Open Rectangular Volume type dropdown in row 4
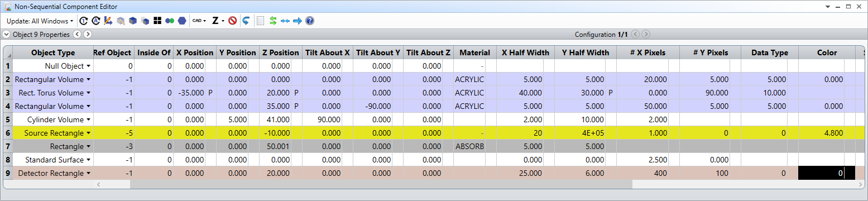 [88, 106]
